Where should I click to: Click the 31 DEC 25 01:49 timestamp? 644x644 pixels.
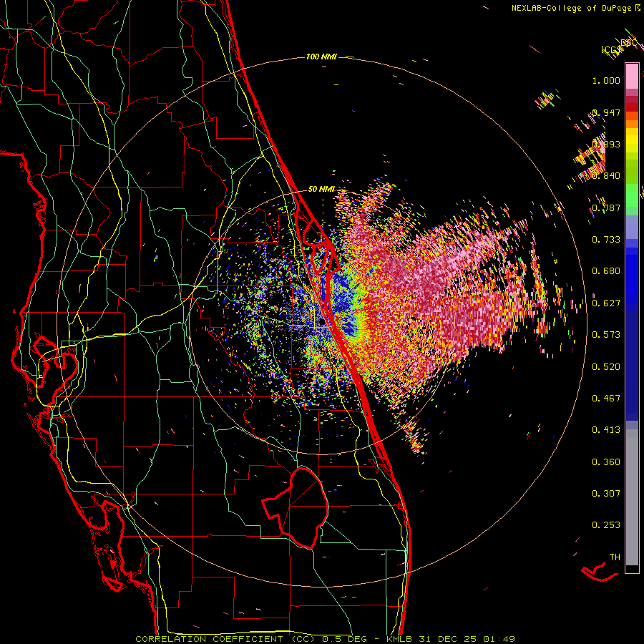[467, 639]
